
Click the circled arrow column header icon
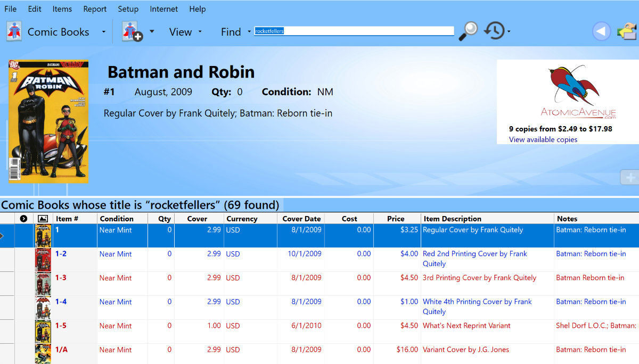(23, 219)
